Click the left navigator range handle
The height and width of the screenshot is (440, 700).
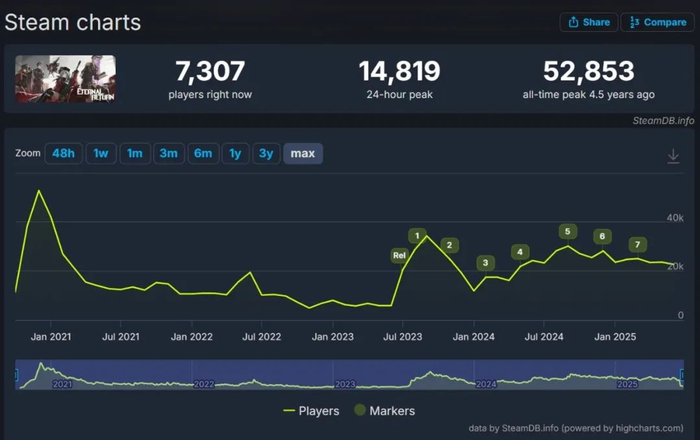16,374
